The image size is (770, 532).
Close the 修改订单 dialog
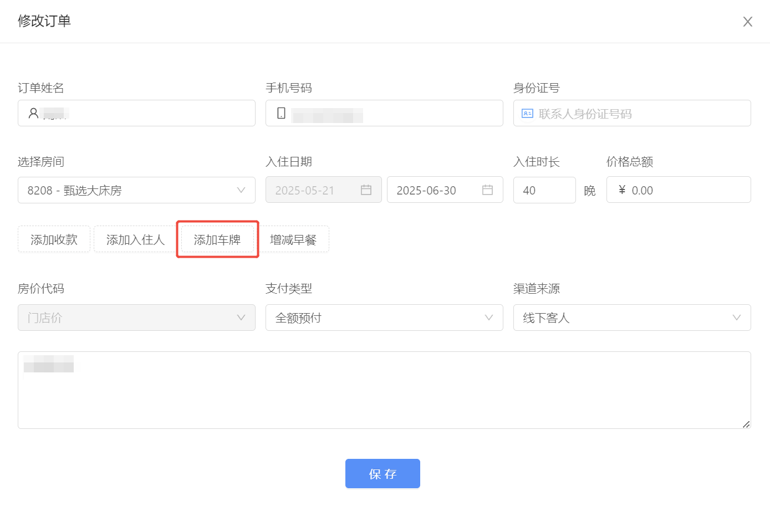[747, 22]
